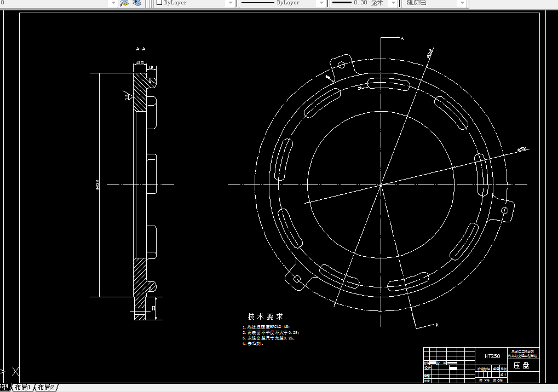Select the HT250 material text

[492, 356]
